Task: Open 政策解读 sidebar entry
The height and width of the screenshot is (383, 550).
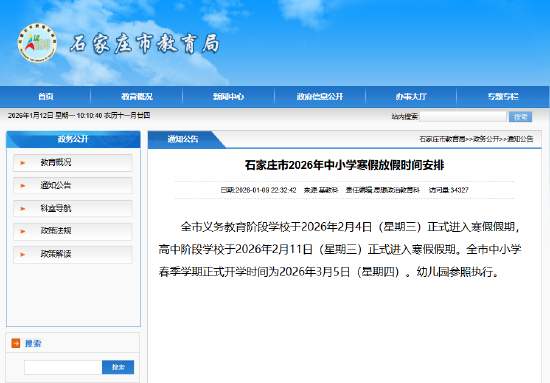Action: tap(73, 255)
